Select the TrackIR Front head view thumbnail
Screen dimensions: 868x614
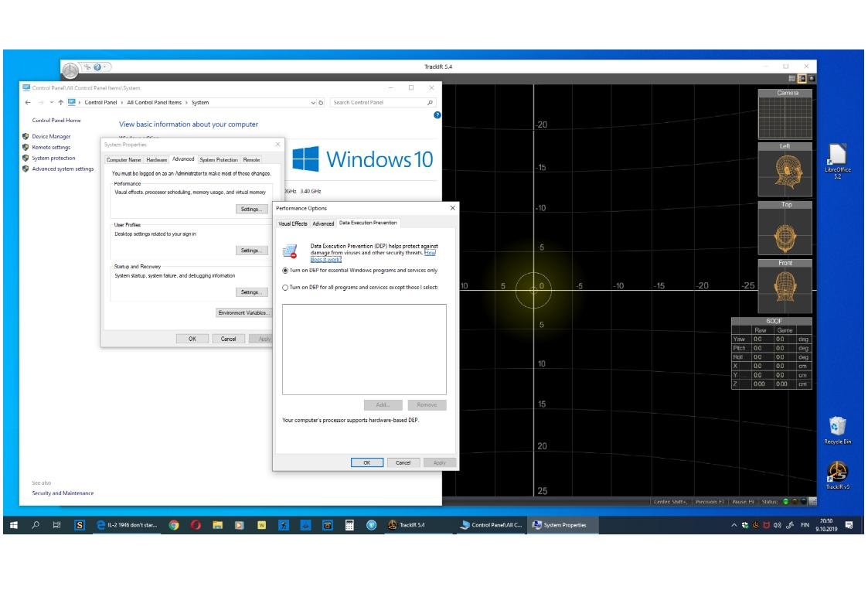point(785,286)
